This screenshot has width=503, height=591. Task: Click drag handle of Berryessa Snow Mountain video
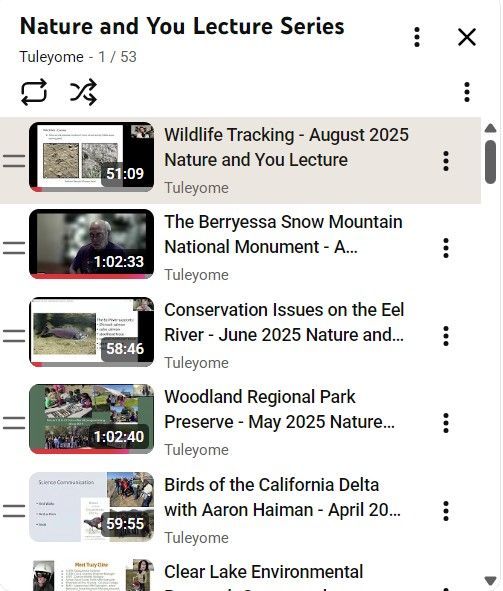pyautogui.click(x=14, y=248)
